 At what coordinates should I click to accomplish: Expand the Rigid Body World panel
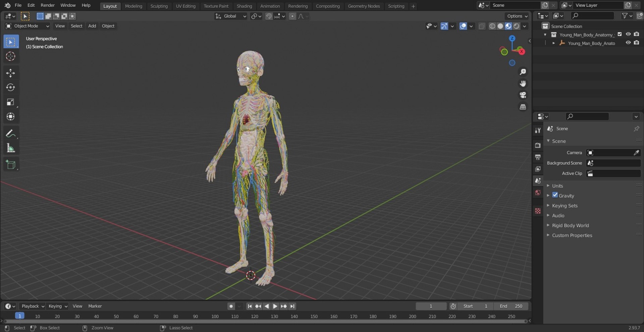(x=570, y=225)
